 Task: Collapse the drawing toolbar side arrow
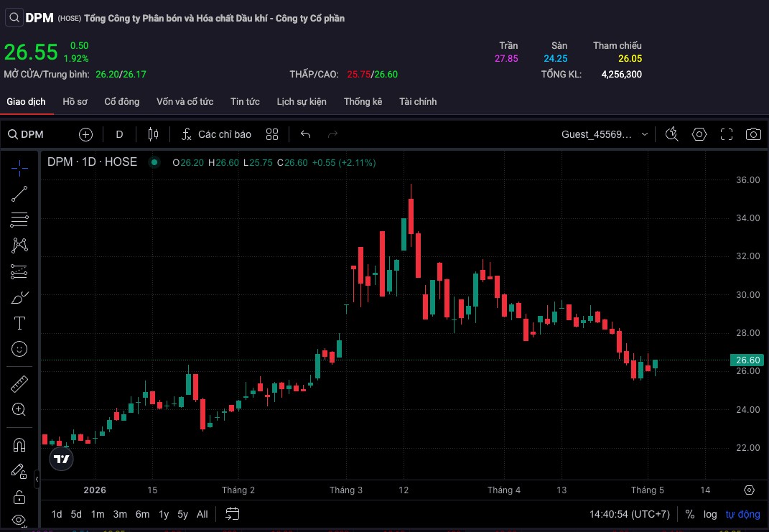(x=37, y=479)
